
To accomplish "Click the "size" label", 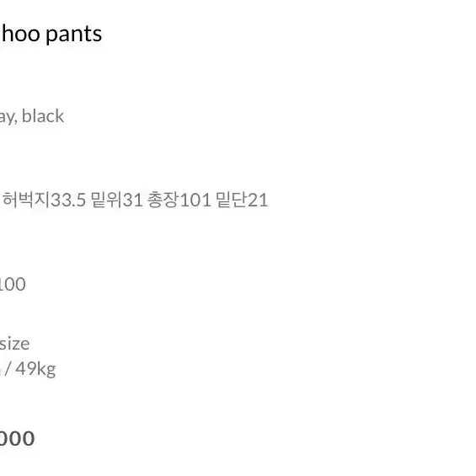I will pos(14,344).
